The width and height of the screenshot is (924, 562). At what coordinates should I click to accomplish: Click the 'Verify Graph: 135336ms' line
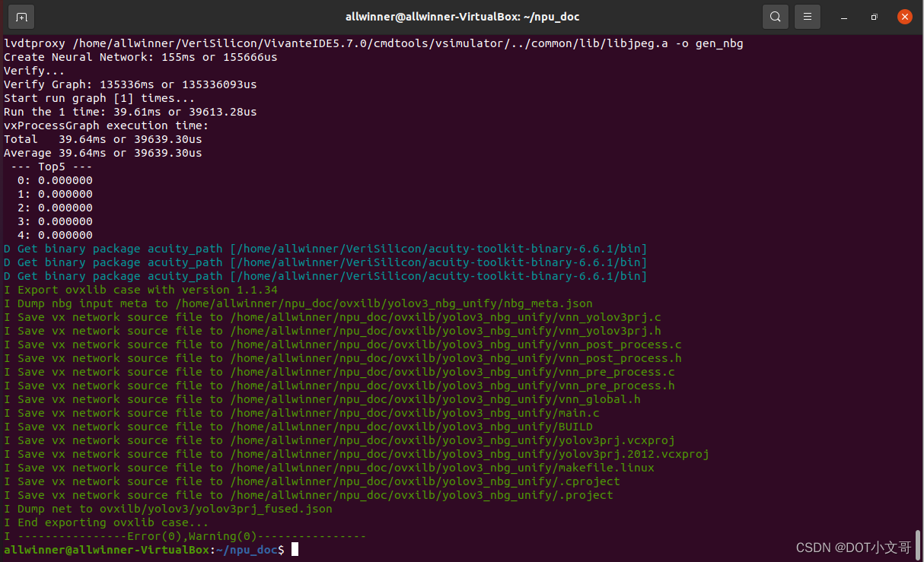click(x=130, y=84)
